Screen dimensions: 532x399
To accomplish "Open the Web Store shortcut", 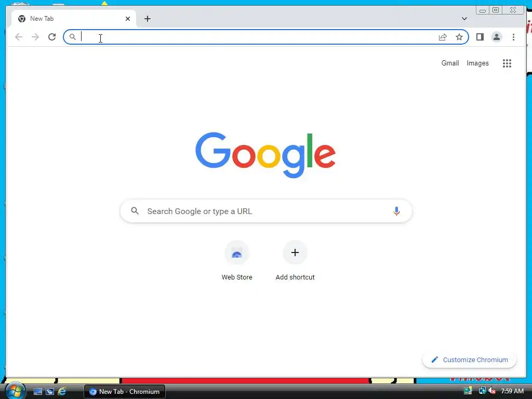I will pos(237,261).
